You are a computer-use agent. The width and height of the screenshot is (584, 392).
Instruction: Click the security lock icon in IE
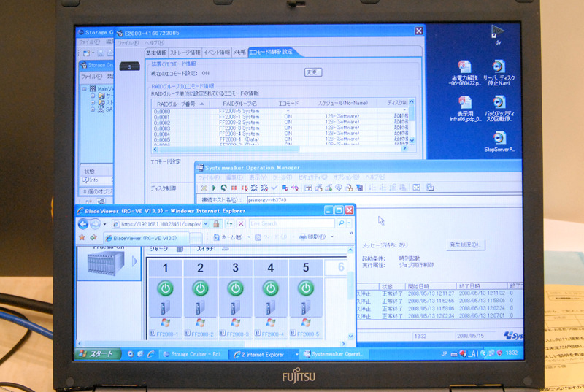(216, 224)
